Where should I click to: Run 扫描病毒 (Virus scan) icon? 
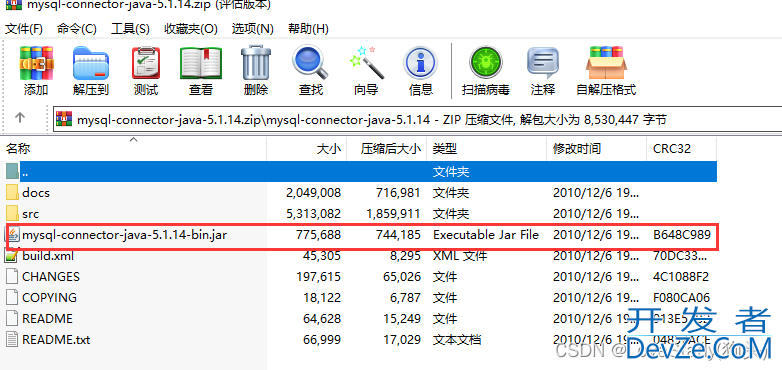485,63
